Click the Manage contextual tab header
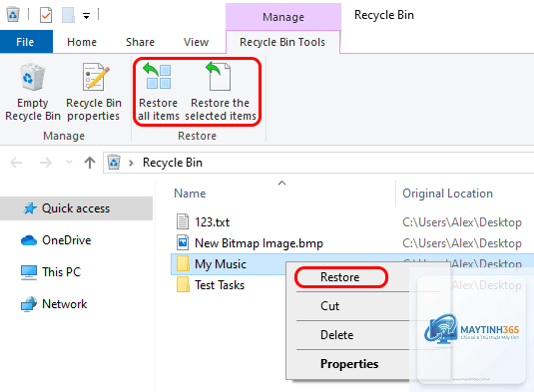Image resolution: width=534 pixels, height=392 pixels. (283, 17)
